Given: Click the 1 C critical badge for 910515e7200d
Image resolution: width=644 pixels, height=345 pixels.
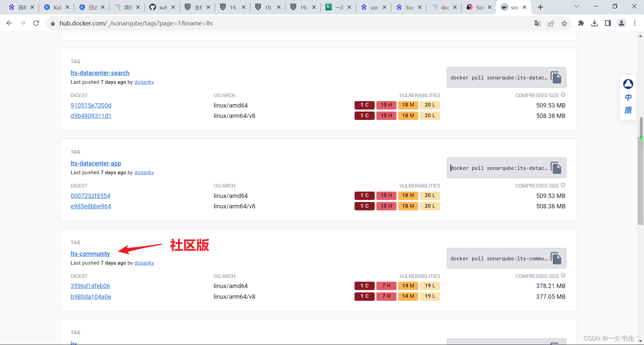Looking at the screenshot, I should [365, 105].
